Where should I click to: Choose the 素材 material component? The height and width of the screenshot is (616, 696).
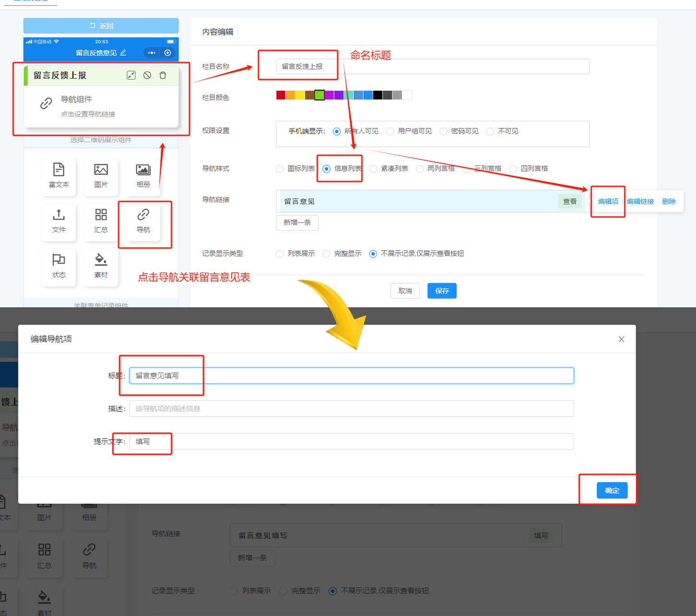coord(101,266)
